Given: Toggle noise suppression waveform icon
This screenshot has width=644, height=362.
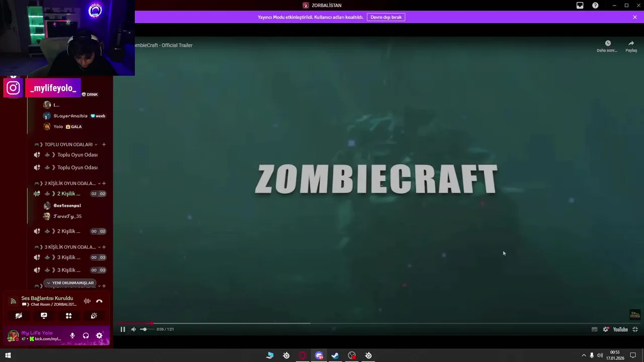Looking at the screenshot, I should (87, 301).
